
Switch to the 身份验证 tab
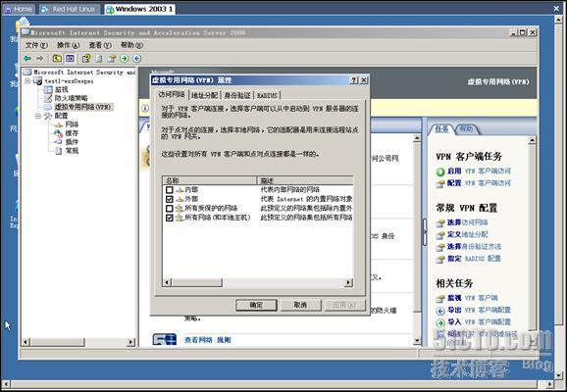[x=237, y=95]
